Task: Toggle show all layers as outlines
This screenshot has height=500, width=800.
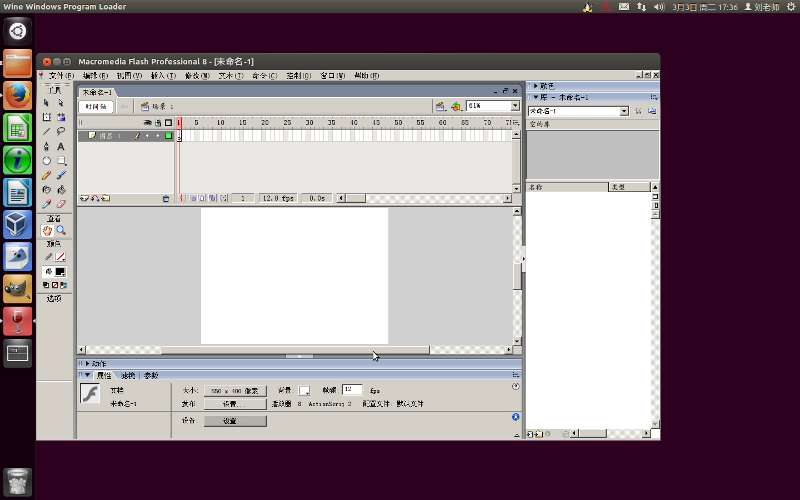Action: tap(168, 122)
